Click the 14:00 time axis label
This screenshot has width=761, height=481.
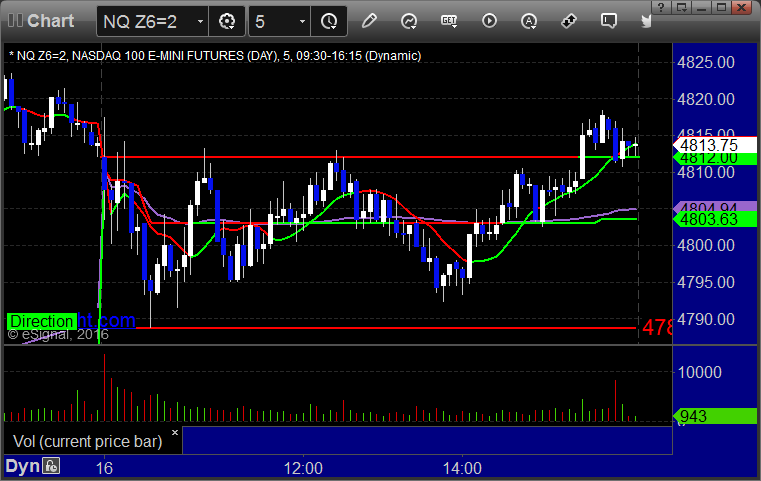(x=462, y=468)
